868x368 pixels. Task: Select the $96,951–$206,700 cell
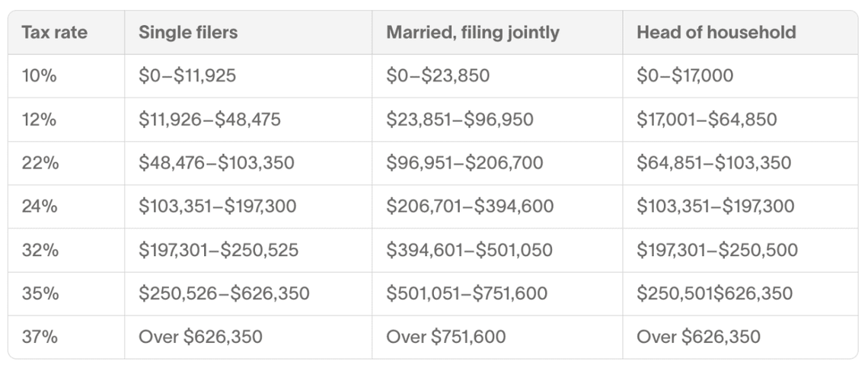(465, 163)
